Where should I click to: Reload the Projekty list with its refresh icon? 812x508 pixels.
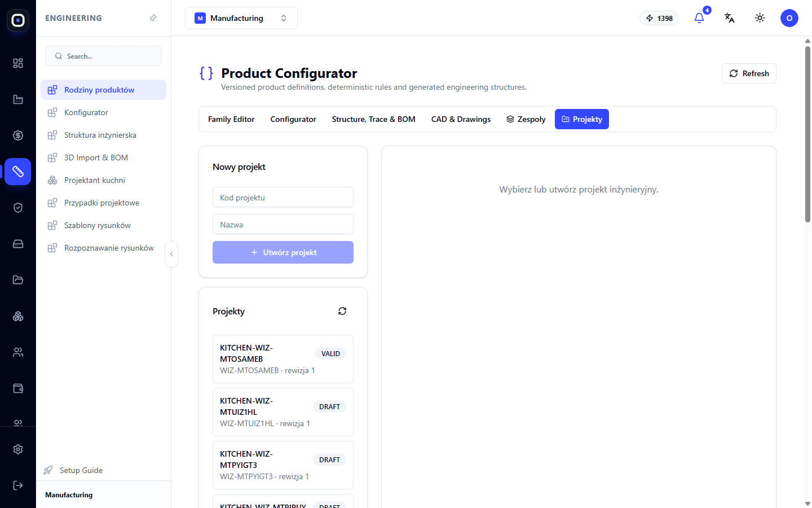[342, 311]
